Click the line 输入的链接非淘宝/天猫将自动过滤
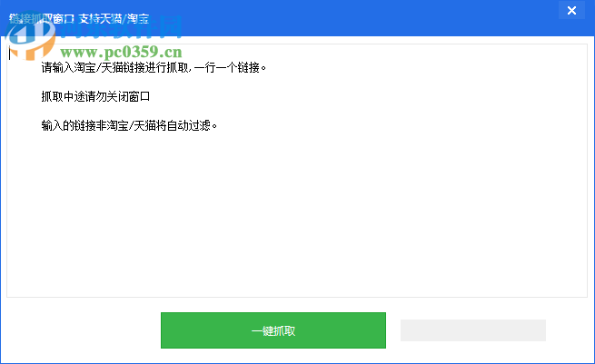595x364 pixels. point(129,125)
